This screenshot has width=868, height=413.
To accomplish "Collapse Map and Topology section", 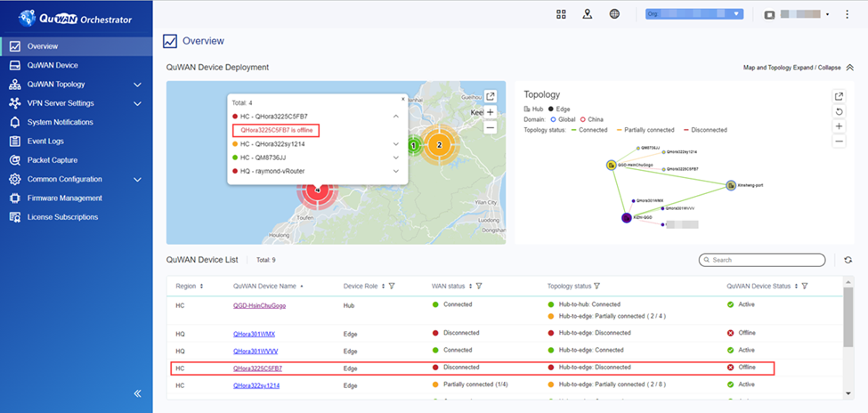I will pyautogui.click(x=850, y=68).
